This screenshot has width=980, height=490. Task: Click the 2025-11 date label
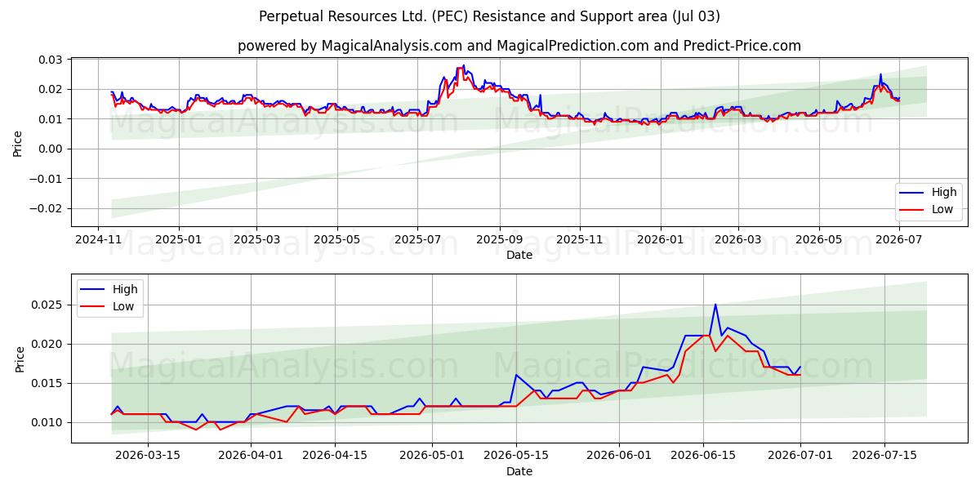click(x=580, y=240)
